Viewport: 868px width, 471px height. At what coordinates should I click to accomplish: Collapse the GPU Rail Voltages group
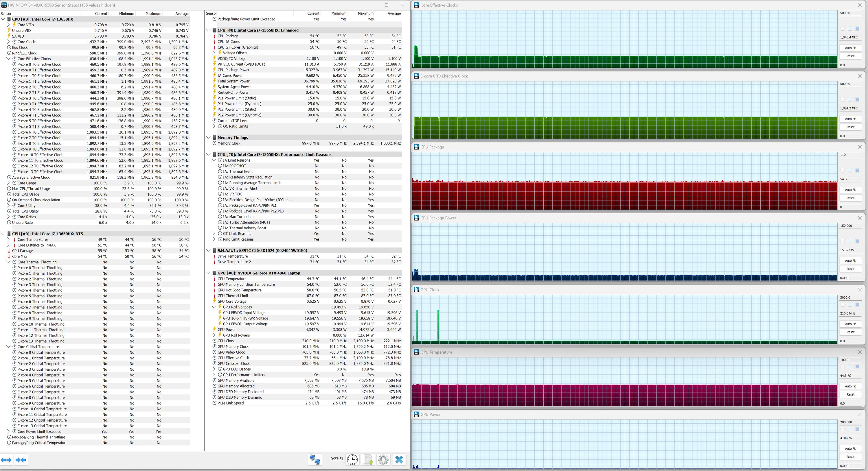click(x=214, y=307)
